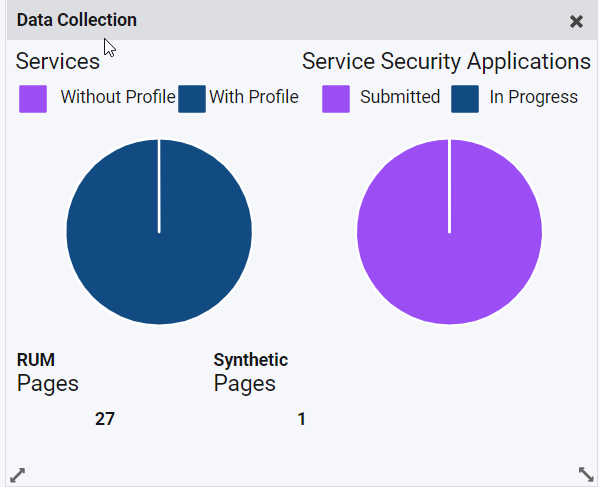Click the RUM Pages count 27
599x487 pixels.
pos(105,419)
